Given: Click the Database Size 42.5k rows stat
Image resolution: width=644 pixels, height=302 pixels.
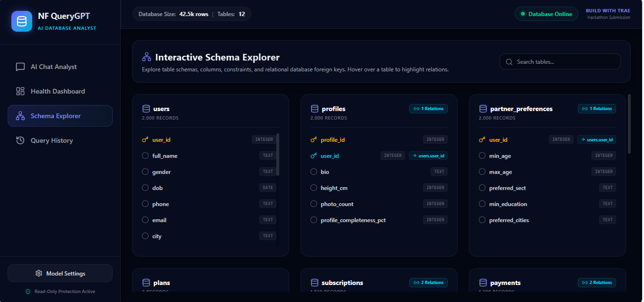Looking at the screenshot, I should 173,14.
